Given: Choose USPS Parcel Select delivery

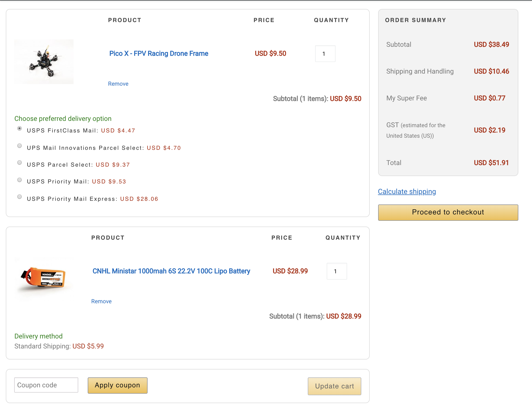Looking at the screenshot, I should click(x=19, y=163).
